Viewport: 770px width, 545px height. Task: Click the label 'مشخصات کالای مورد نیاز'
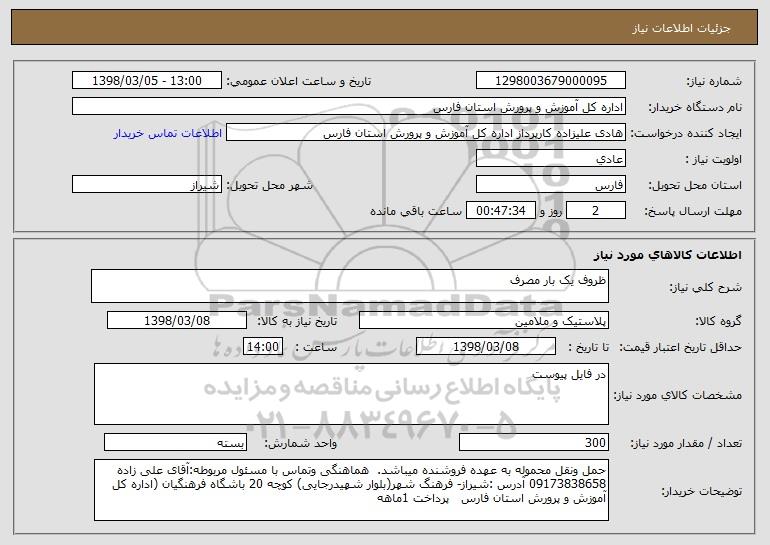click(678, 395)
